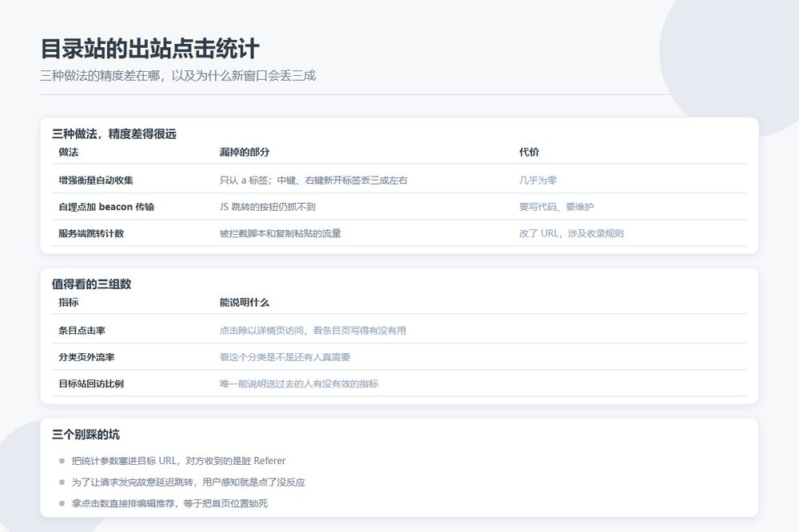Select the row label 增强衡量自动收集
799x532 pixels.
(96, 180)
